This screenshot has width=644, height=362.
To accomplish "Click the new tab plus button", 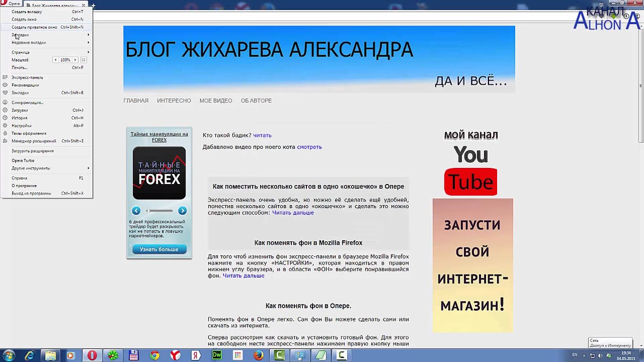I will coord(93,5).
